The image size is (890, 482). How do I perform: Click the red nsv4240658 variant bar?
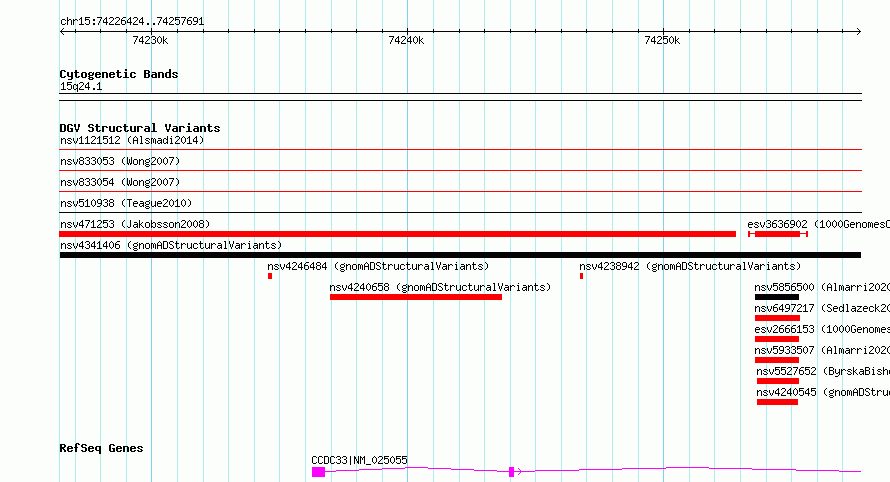(x=416, y=297)
